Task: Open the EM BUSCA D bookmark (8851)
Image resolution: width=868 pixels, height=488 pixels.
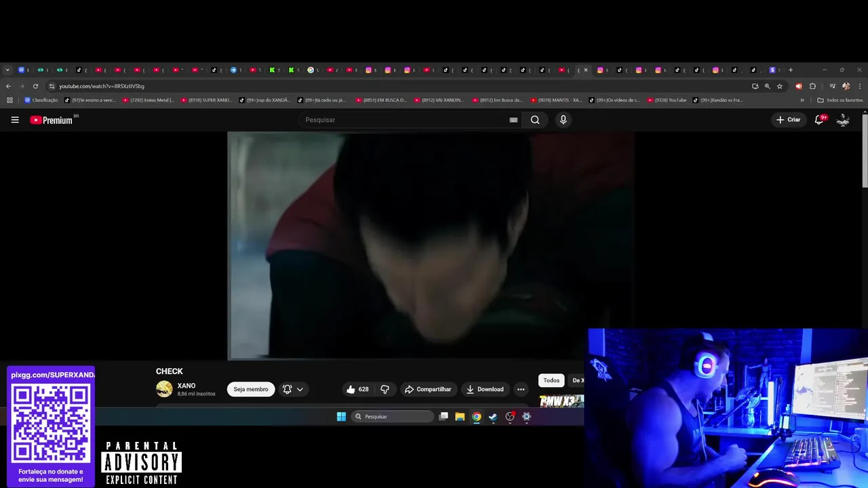Action: tap(382, 100)
